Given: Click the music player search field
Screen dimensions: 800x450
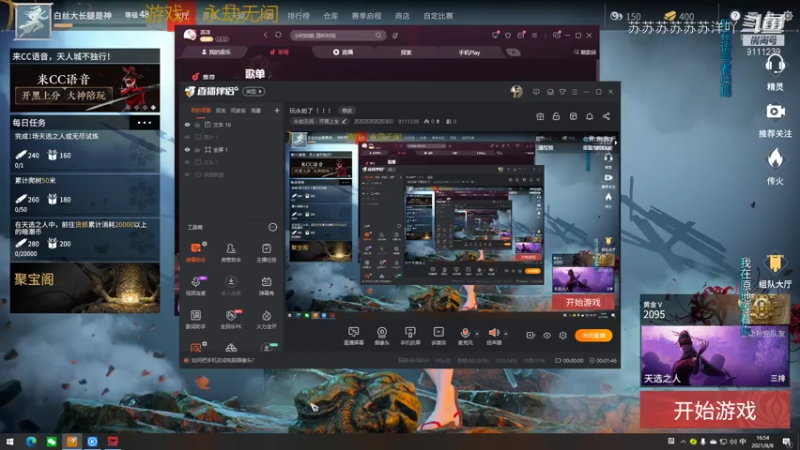Looking at the screenshot, I should [x=337, y=35].
